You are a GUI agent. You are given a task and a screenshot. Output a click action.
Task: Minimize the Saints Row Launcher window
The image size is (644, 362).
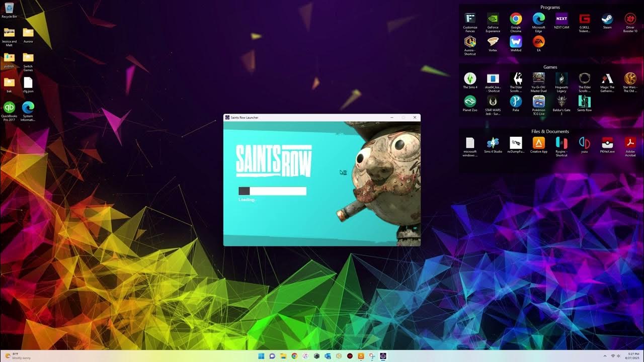click(x=392, y=118)
